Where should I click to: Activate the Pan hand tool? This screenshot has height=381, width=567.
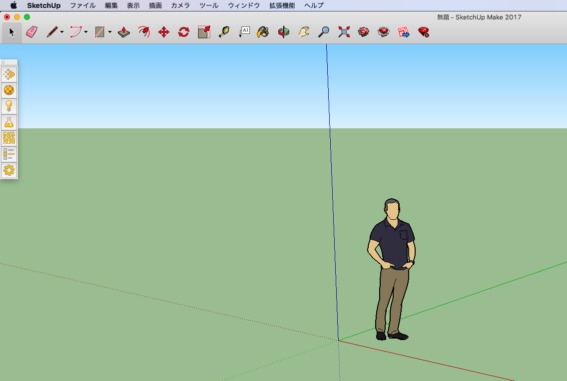(x=303, y=32)
